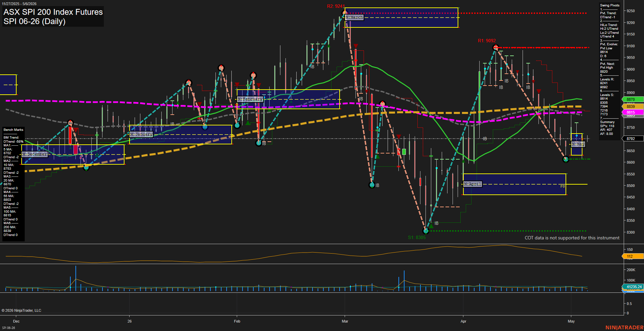Select the M:February monthly range label
This screenshot has height=331, width=644.
coord(250,99)
